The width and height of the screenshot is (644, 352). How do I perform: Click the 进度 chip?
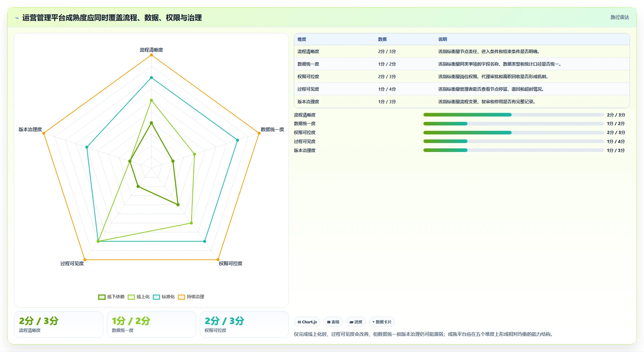[x=356, y=322]
